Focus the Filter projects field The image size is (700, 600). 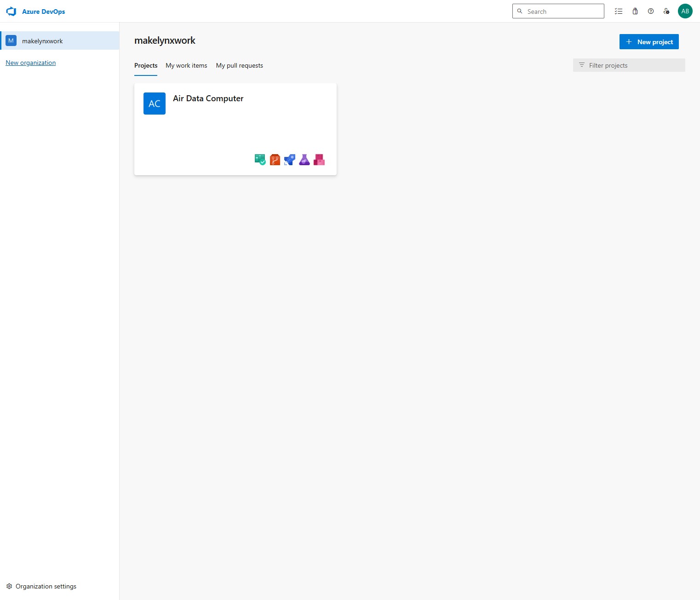coord(629,65)
